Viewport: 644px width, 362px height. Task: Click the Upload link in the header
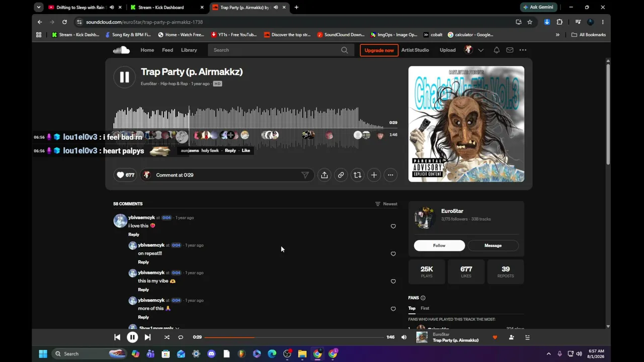tap(448, 50)
